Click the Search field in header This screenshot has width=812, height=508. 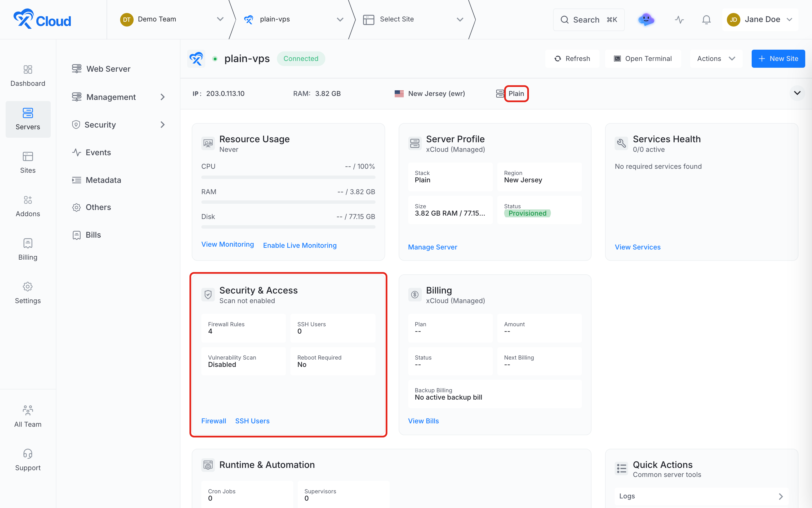tap(589, 20)
